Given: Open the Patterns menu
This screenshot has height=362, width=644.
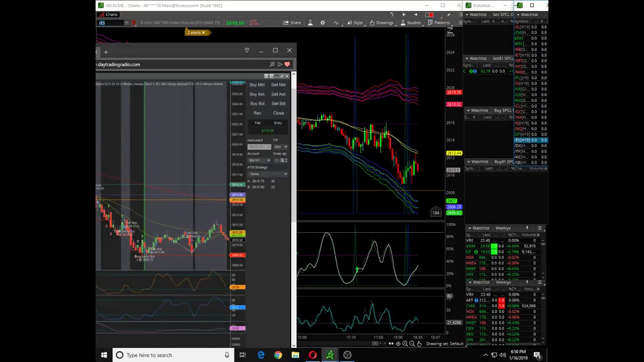Looking at the screenshot, I should 438,23.
